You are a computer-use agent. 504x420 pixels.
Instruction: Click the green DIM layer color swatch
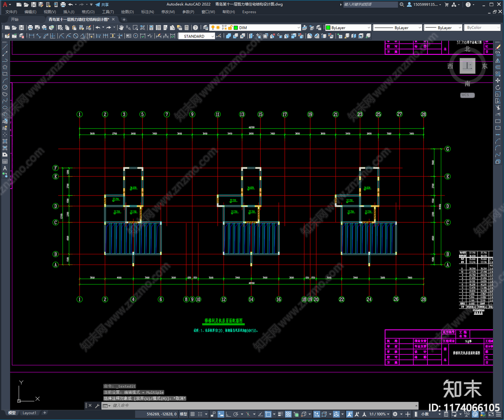[236, 28]
